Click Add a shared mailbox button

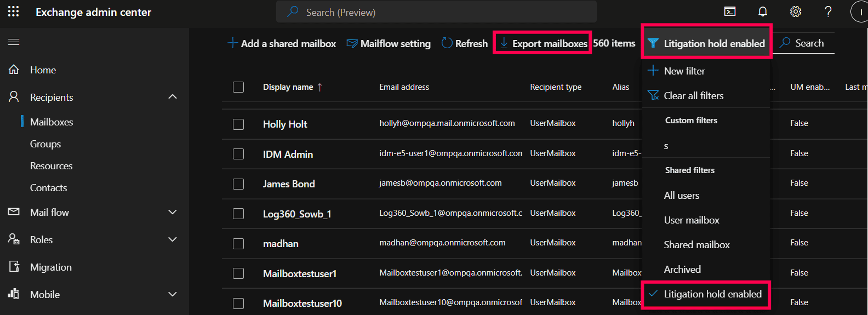point(282,43)
